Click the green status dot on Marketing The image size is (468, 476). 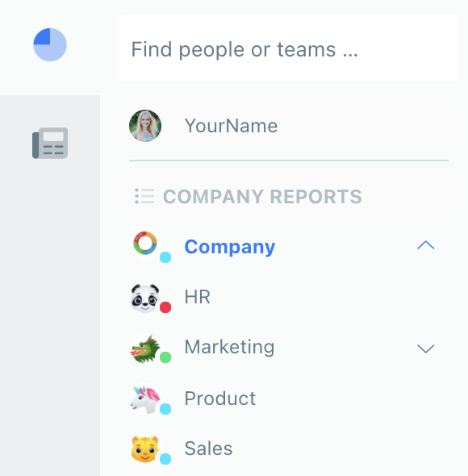(x=165, y=357)
